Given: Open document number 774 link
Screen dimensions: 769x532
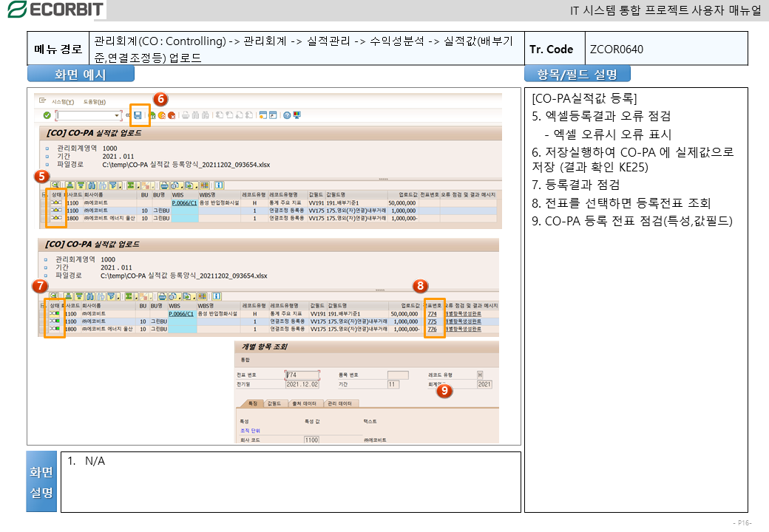Looking at the screenshot, I should [432, 314].
